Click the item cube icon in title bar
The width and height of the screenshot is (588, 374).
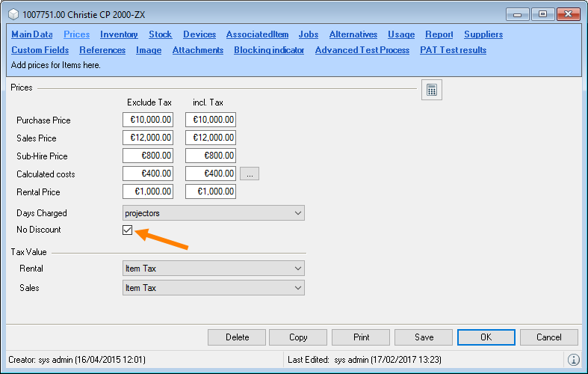(x=13, y=13)
